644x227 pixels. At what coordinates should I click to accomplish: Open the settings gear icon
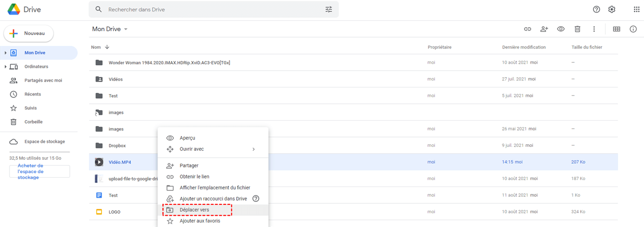click(612, 9)
